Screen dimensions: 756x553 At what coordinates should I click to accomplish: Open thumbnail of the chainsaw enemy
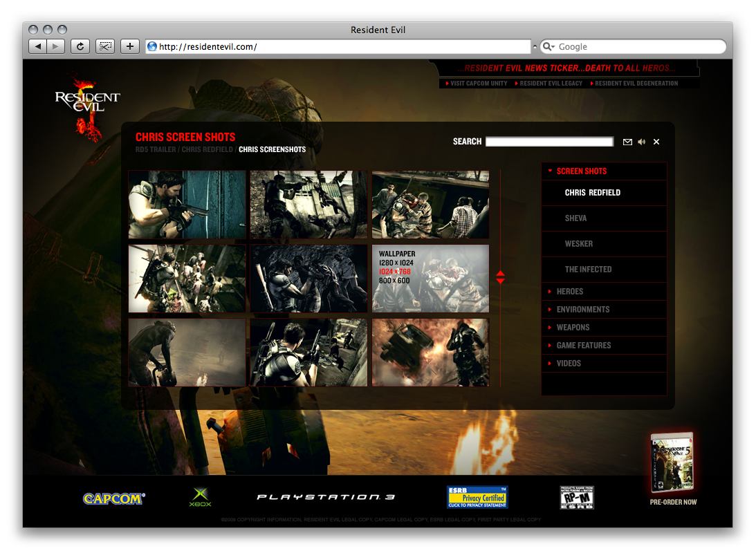point(187,352)
